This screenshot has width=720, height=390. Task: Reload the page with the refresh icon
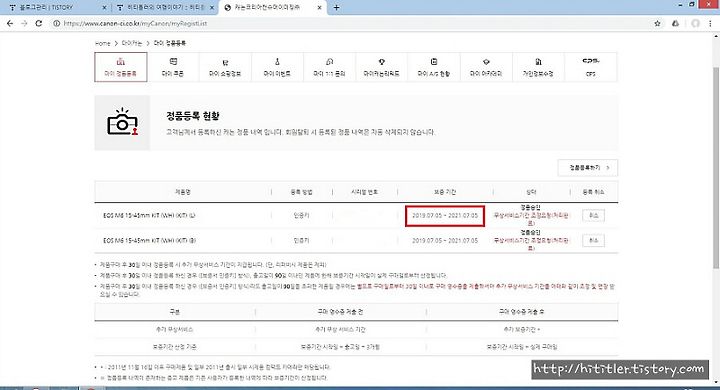click(x=39, y=23)
